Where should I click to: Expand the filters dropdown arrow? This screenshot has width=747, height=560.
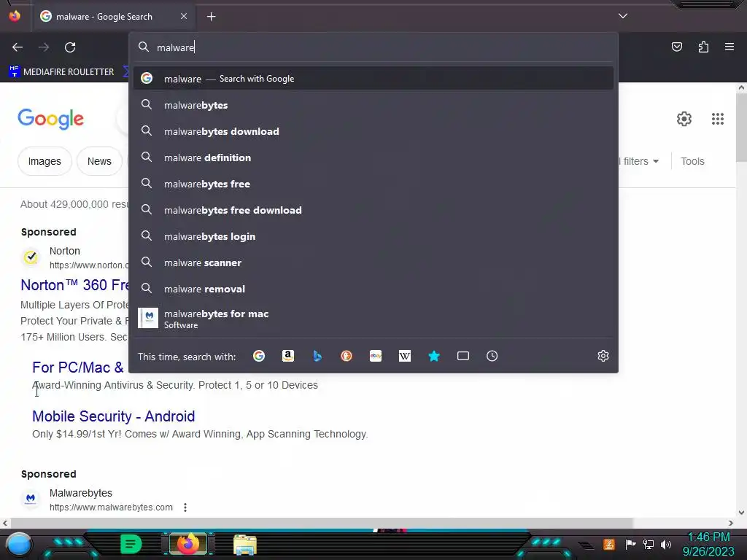click(x=656, y=161)
